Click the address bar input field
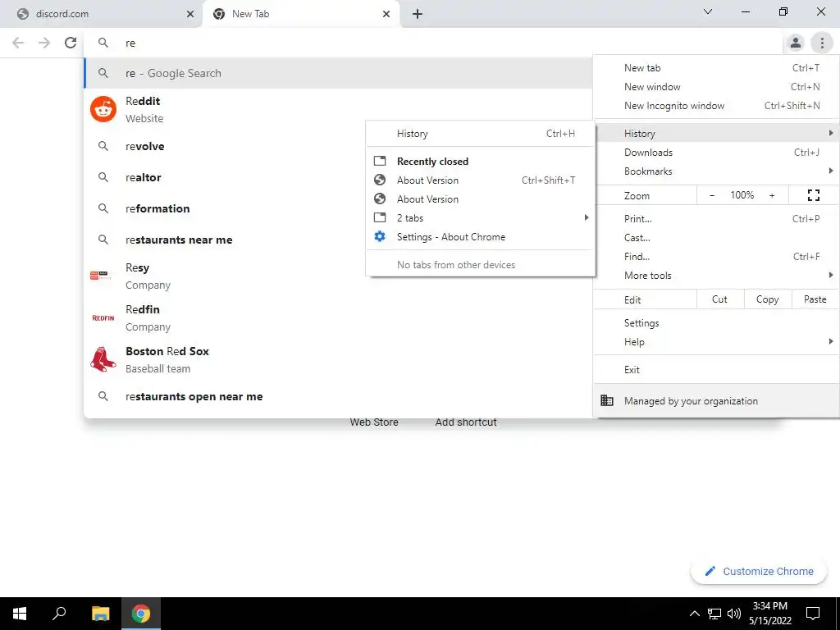 [x=434, y=43]
